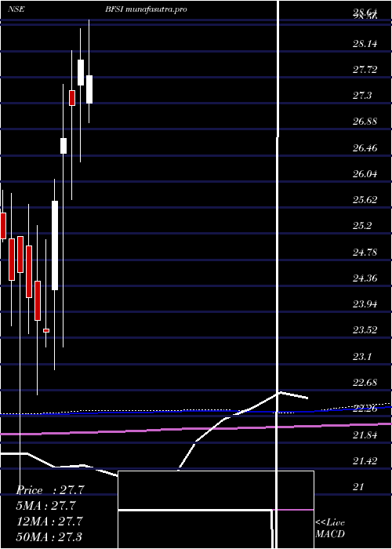Select the white candle near 26.46
Image resolution: width=392 pixels, height=549 pixels.
(x=64, y=146)
